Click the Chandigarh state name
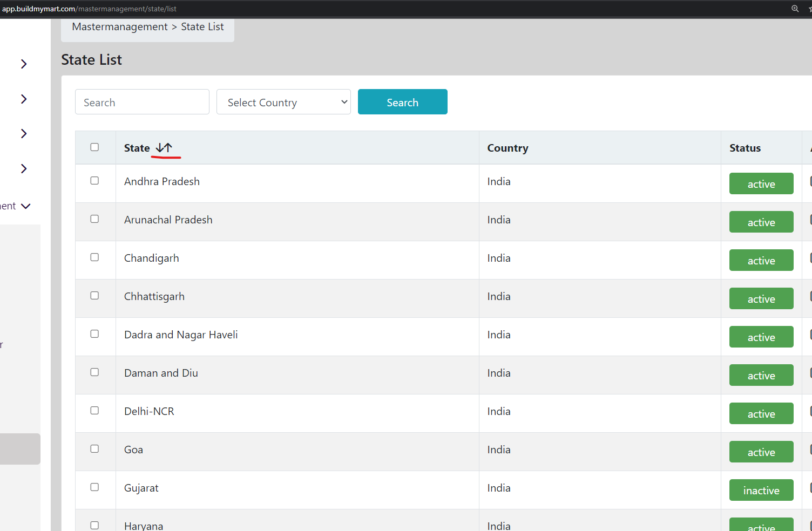 [x=152, y=258]
